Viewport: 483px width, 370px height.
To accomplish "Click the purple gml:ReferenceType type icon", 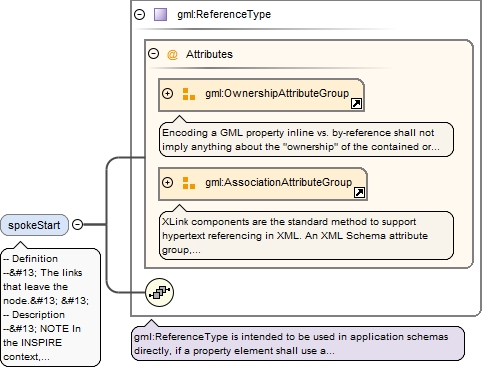I will (x=160, y=14).
